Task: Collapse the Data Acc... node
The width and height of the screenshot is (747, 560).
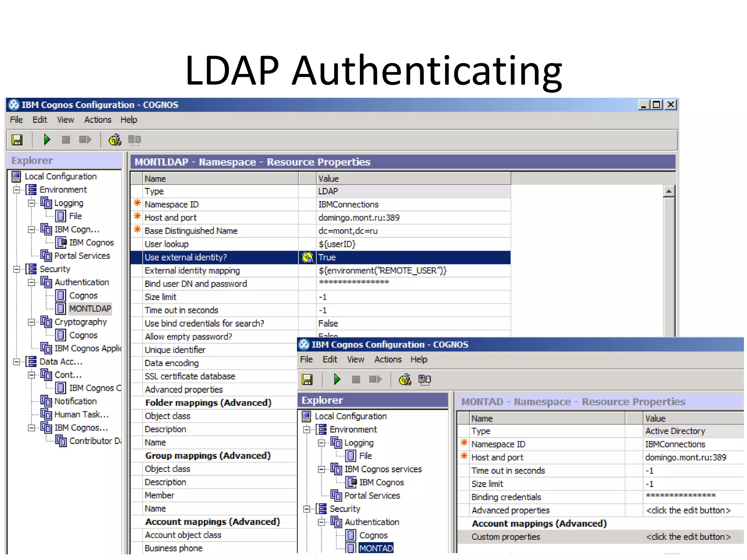Action: pyautogui.click(x=16, y=362)
